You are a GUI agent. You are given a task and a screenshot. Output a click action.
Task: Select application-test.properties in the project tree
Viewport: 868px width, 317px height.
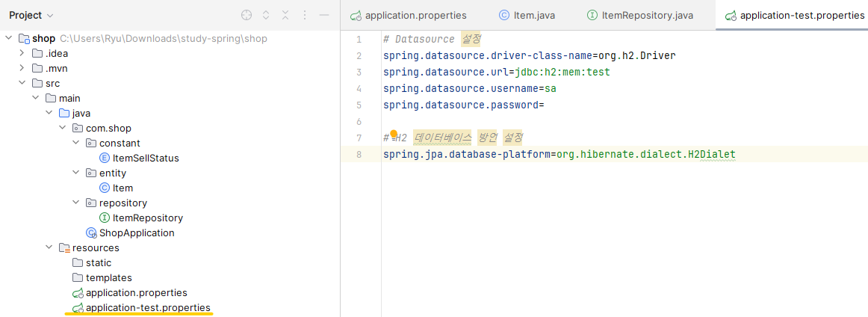click(x=148, y=308)
